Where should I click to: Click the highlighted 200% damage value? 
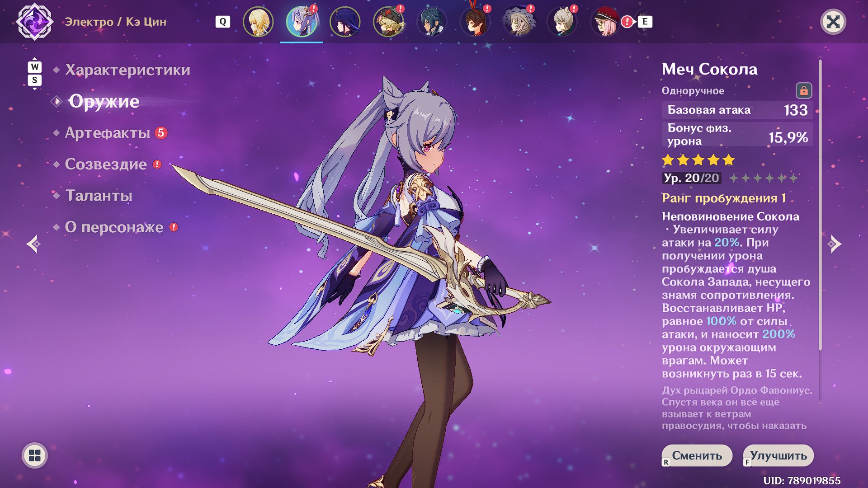[778, 334]
